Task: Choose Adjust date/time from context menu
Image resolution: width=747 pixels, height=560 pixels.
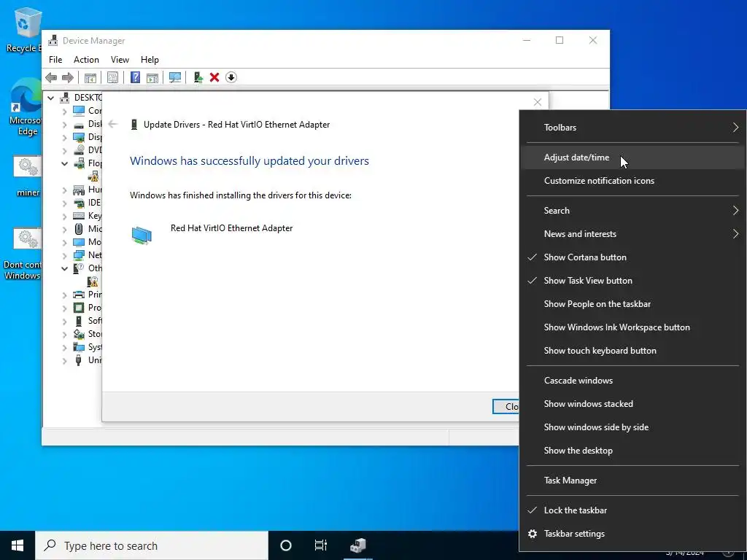Action: (634, 157)
